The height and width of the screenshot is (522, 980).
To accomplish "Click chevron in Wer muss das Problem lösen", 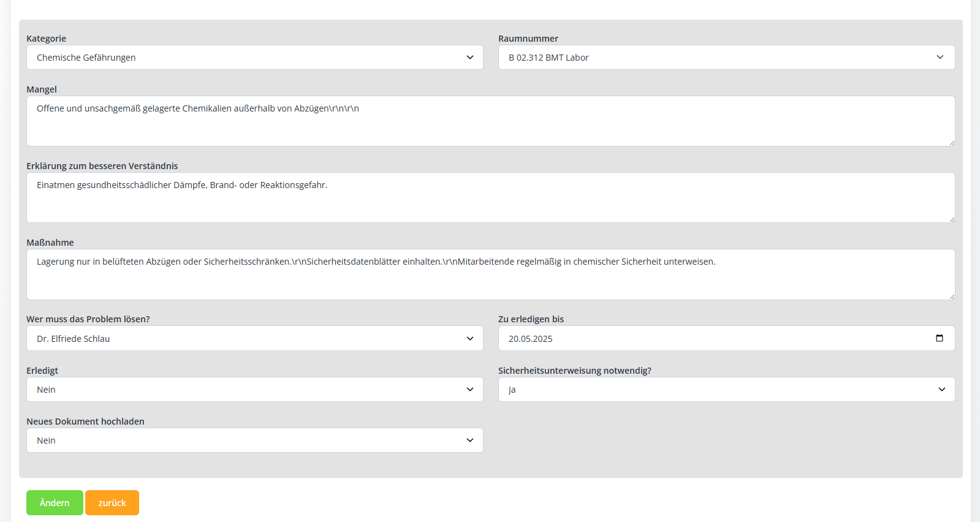I will point(470,339).
